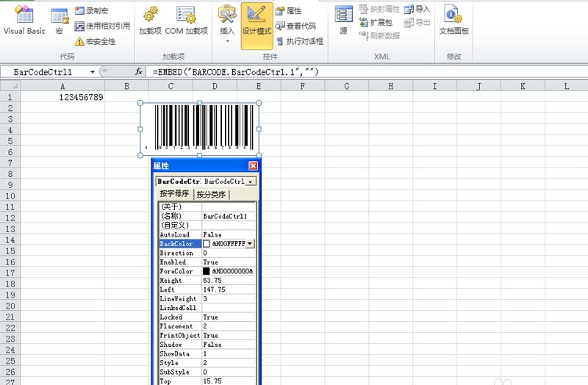Open the XML 源 source pane
Screen dimensions: 588x385
343,21
